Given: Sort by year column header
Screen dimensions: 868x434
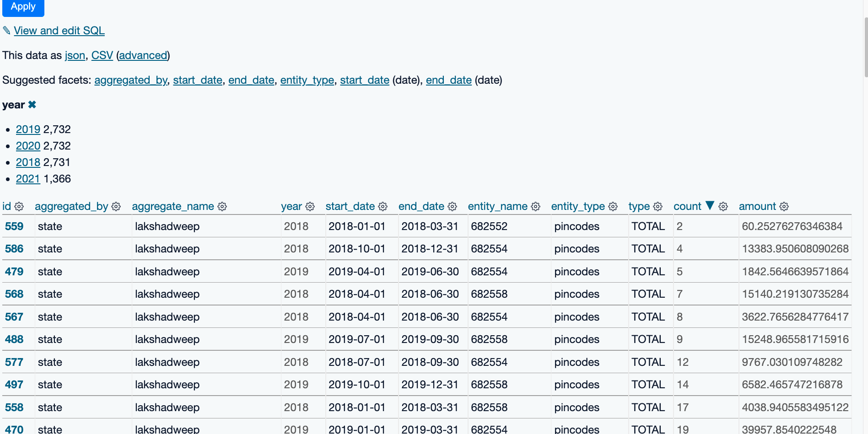Looking at the screenshot, I should (x=291, y=206).
